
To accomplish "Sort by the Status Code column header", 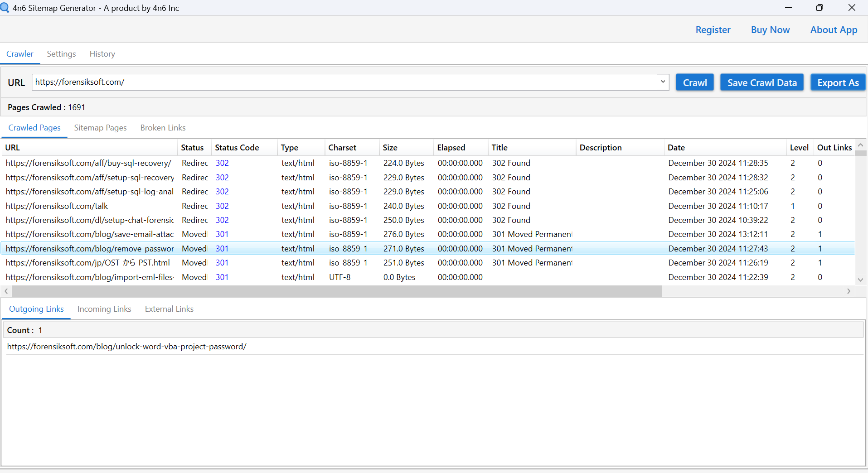I will click(x=244, y=148).
